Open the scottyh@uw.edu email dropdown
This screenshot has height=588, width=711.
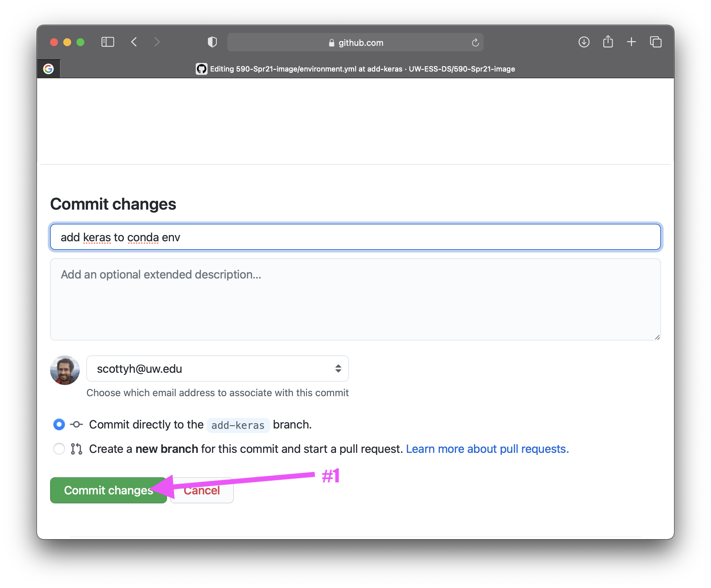click(x=217, y=368)
